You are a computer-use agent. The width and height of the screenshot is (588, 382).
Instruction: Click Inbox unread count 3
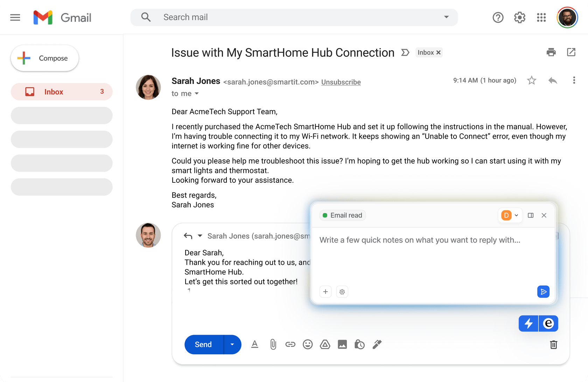click(102, 92)
